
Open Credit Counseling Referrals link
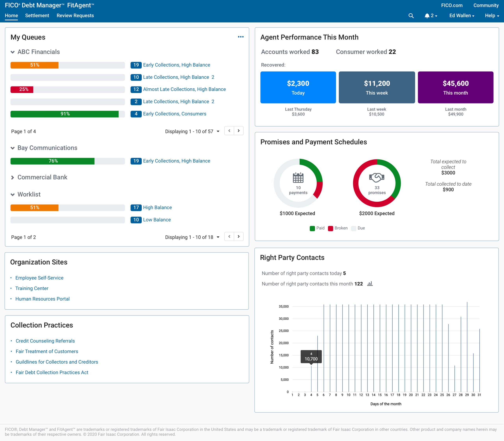45,341
